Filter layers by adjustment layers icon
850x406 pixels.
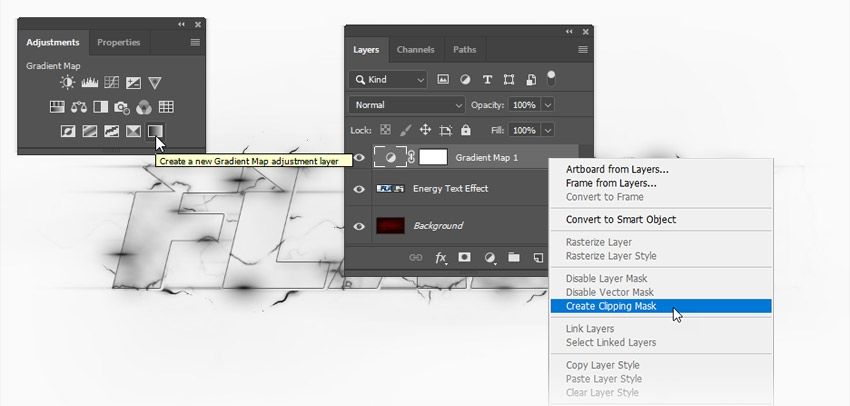[x=465, y=80]
